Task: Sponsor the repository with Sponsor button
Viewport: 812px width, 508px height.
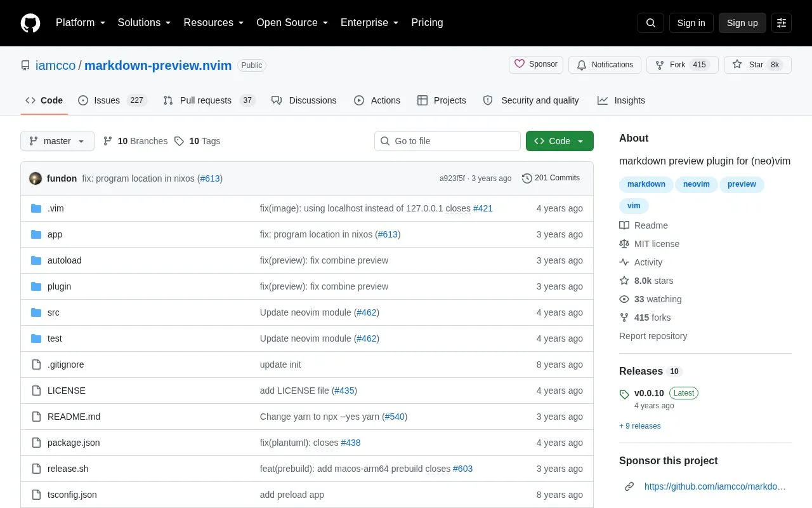Action: [536, 65]
